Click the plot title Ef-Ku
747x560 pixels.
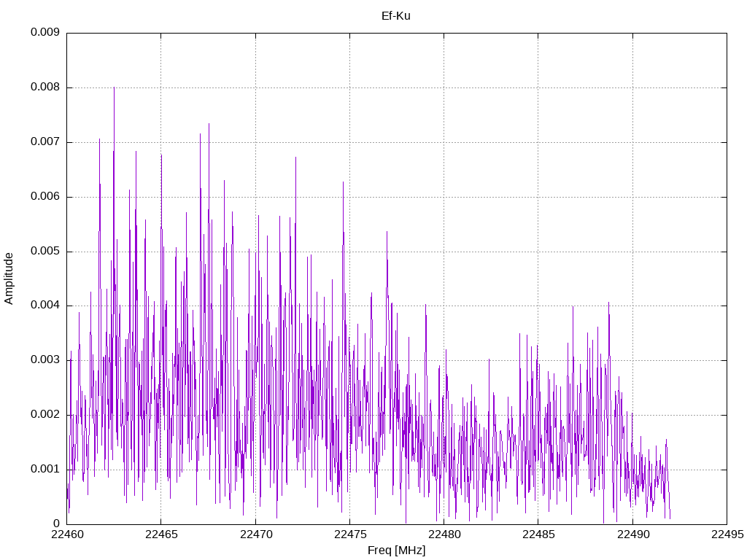coord(396,16)
